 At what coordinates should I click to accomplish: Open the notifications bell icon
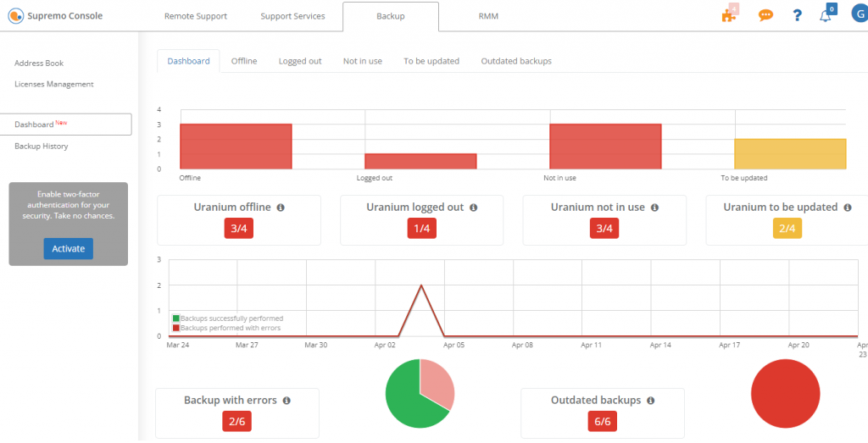826,15
